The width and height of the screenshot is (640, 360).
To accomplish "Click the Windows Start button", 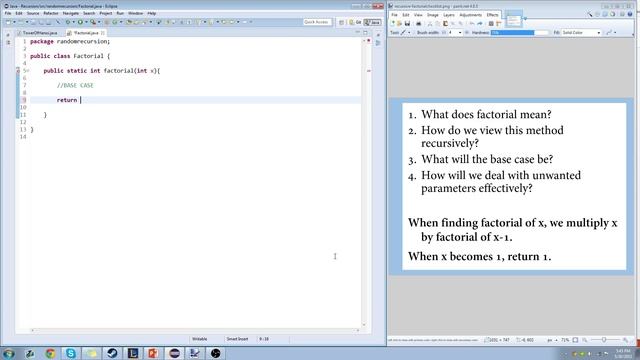I will click(9, 353).
